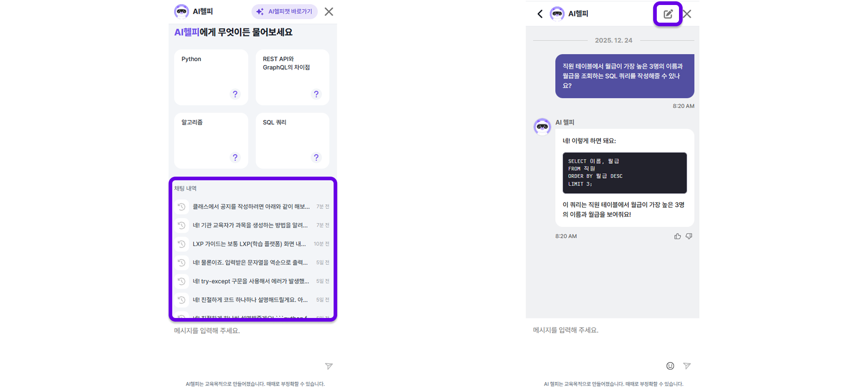This screenshot has width=868, height=390.
Task: Close the left AI헬피 panel
Action: [x=329, y=12]
